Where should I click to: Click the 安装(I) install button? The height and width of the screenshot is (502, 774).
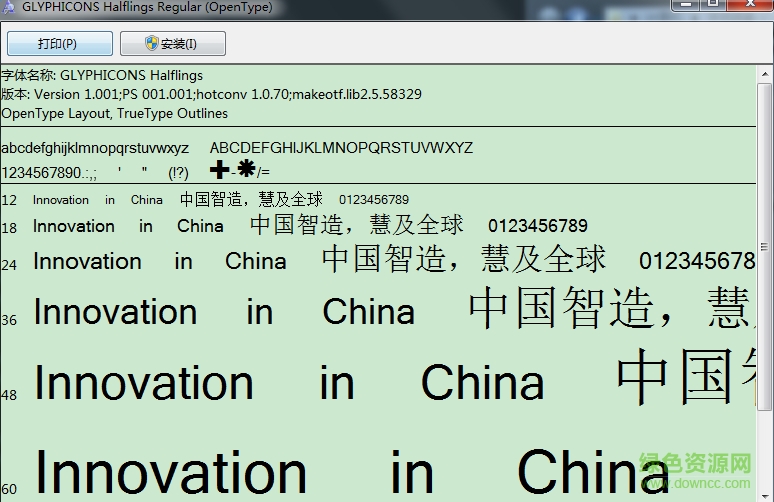click(172, 44)
